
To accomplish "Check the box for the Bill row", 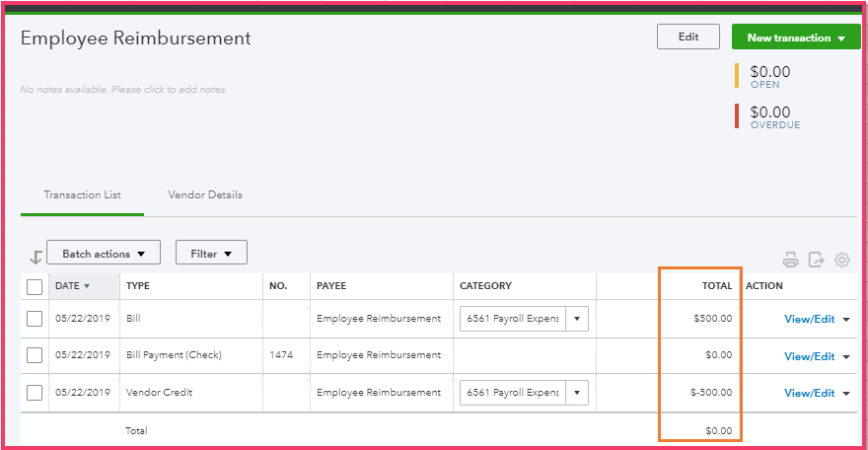I will (35, 319).
